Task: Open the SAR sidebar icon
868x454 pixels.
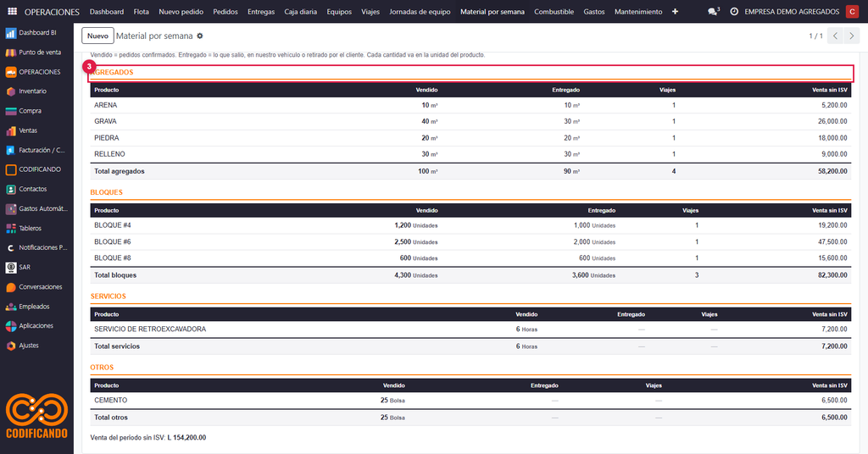Action: [10, 268]
